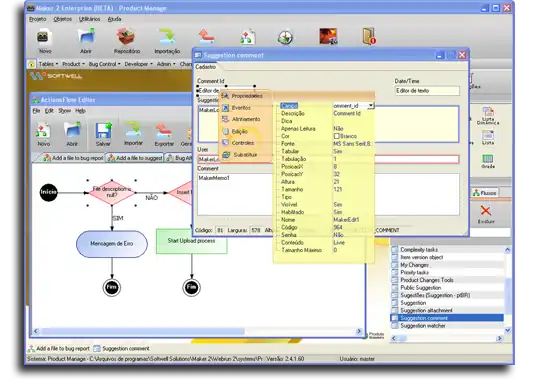The width and height of the screenshot is (538, 392).
Task: Click the red Excluir X icon
Action: pyautogui.click(x=486, y=210)
